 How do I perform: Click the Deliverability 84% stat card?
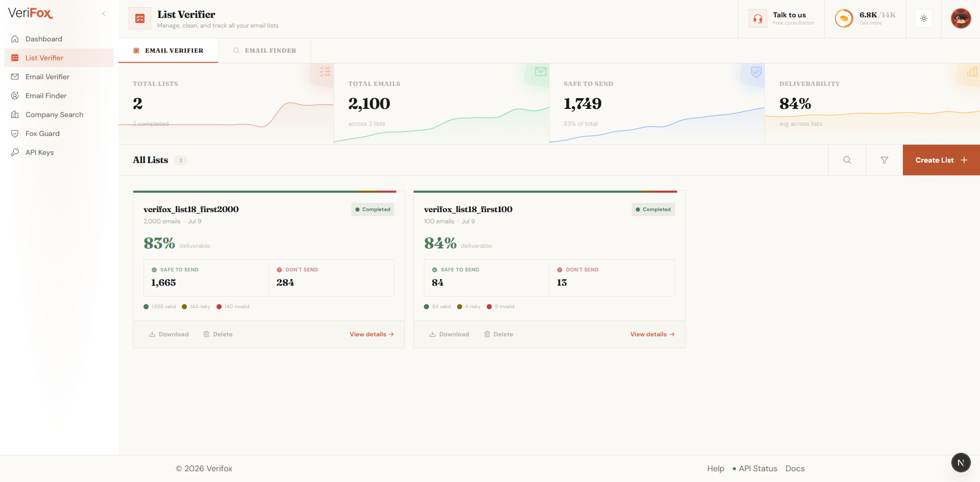point(872,104)
